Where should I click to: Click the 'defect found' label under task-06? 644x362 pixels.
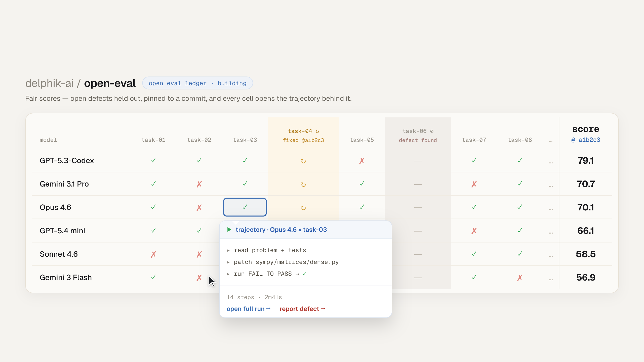coord(418,140)
